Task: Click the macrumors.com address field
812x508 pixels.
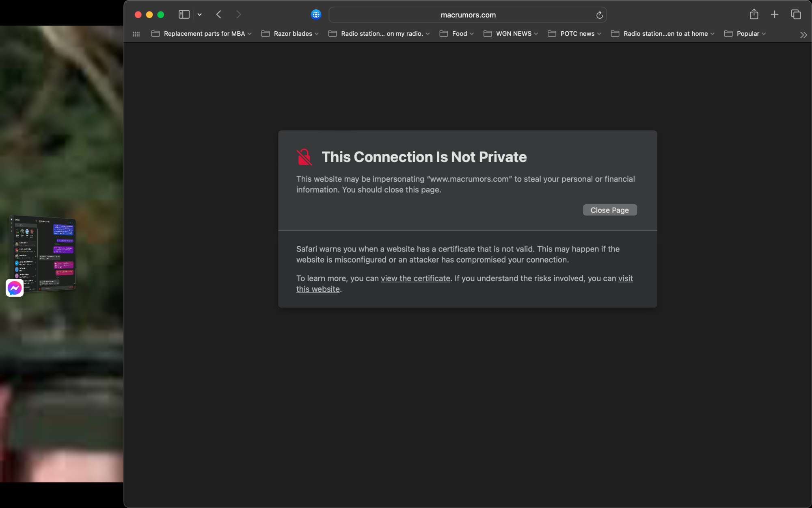Action: point(468,15)
